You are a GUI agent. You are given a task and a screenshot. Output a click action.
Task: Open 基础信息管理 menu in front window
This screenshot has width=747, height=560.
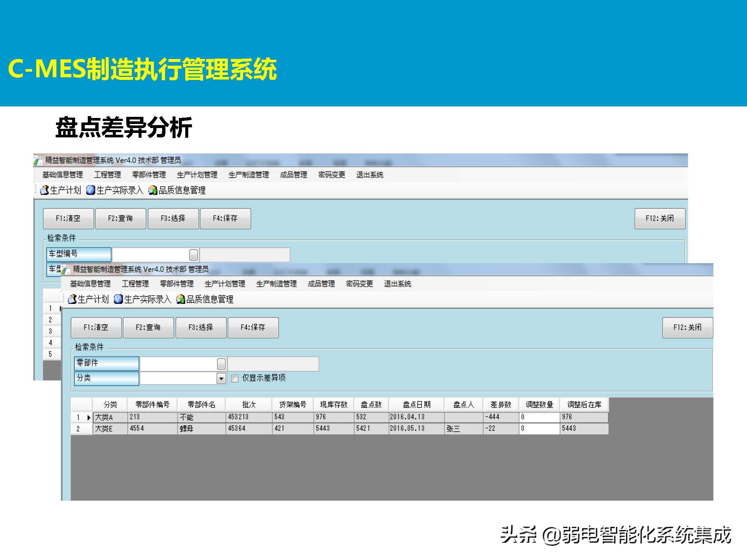90,284
